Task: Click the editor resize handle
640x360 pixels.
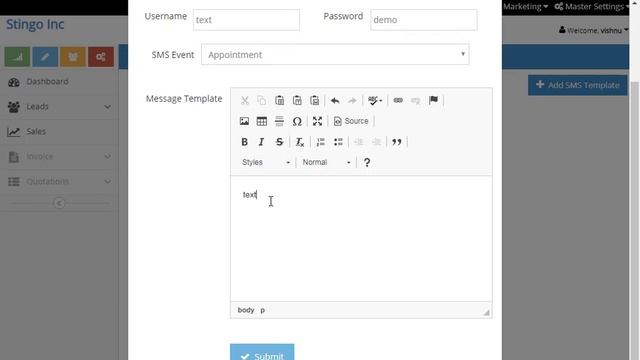Action: click(487, 313)
